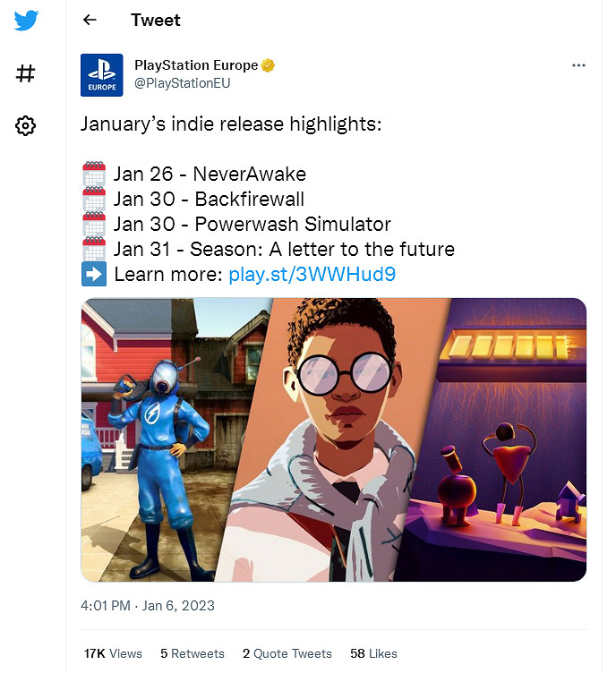Screen dimensions: 616x673
Task: View the 17K Views stat
Action: pos(113,653)
